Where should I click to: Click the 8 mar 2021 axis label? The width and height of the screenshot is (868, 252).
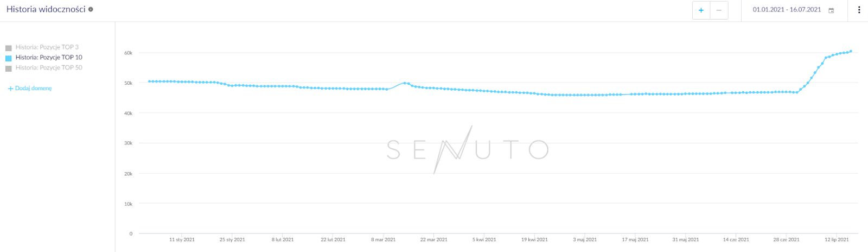click(383, 240)
